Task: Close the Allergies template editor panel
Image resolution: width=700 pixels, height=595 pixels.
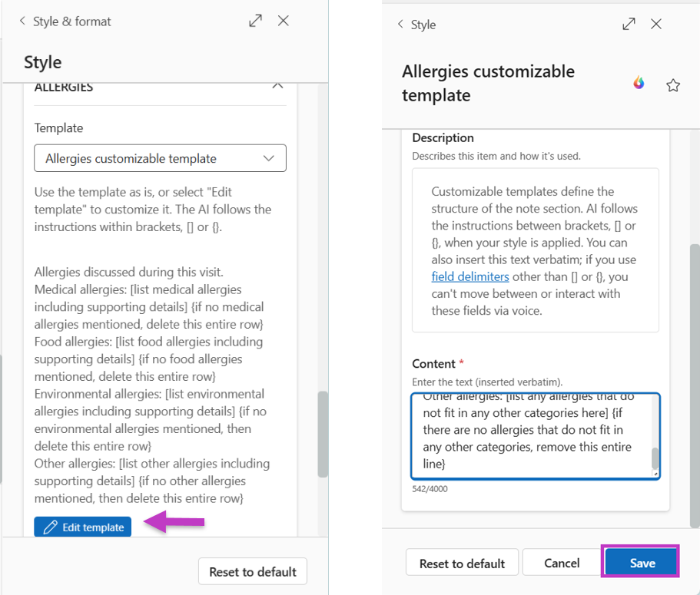Action: coord(655,24)
